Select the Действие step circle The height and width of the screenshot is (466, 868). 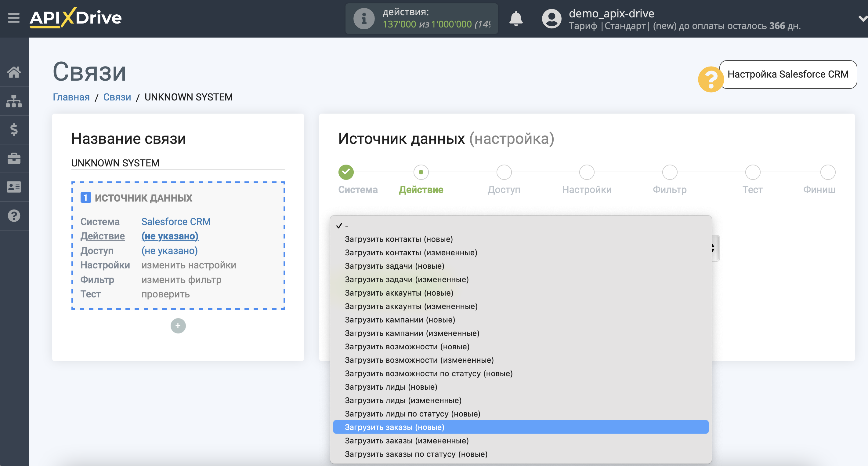421,172
